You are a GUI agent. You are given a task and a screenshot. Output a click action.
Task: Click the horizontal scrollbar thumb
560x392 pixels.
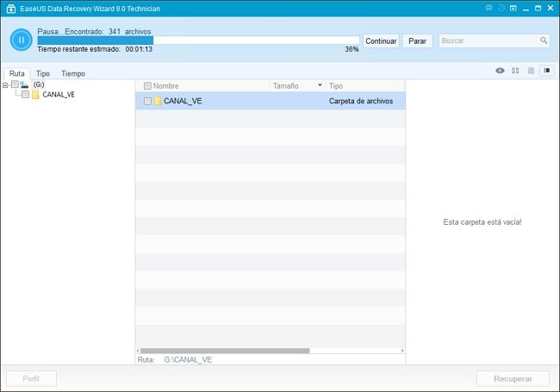pos(225,351)
